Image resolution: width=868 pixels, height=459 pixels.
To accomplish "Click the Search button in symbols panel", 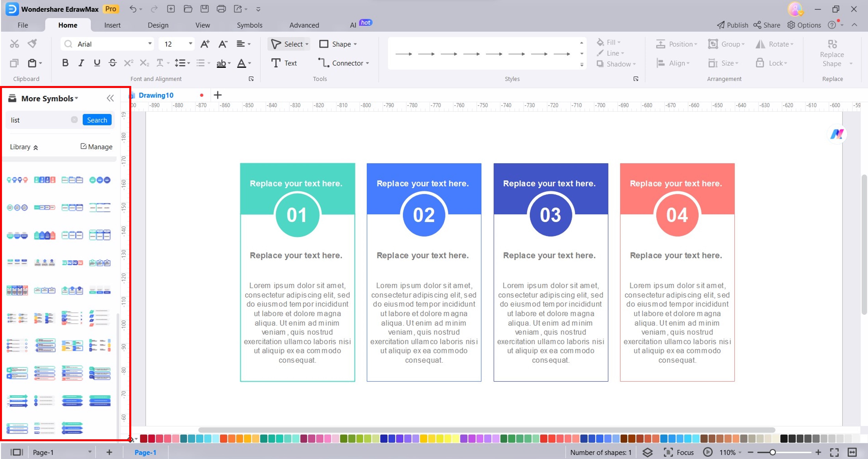I will click(x=96, y=120).
